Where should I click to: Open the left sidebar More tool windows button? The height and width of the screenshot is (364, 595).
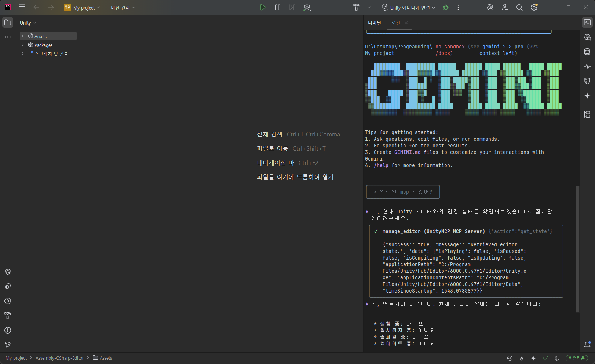[8, 37]
